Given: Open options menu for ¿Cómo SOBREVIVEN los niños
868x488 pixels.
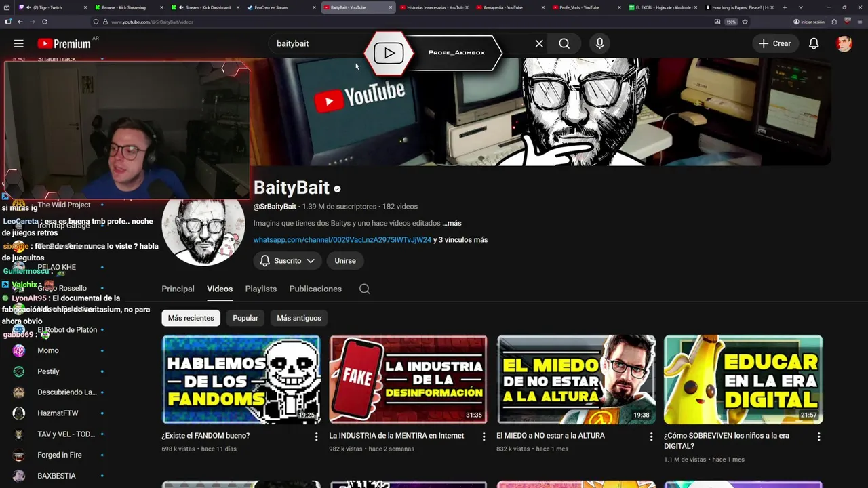Looking at the screenshot, I should pyautogui.click(x=818, y=437).
